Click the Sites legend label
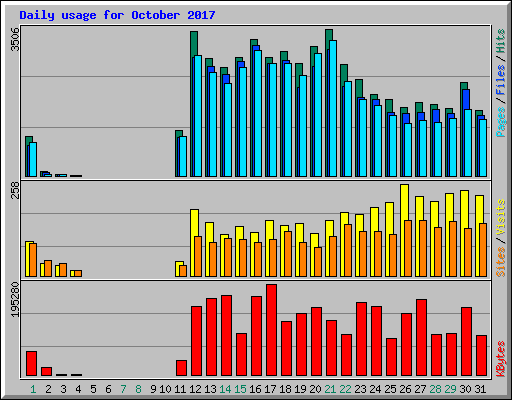Viewport: 512px width, 400px height. (x=501, y=262)
